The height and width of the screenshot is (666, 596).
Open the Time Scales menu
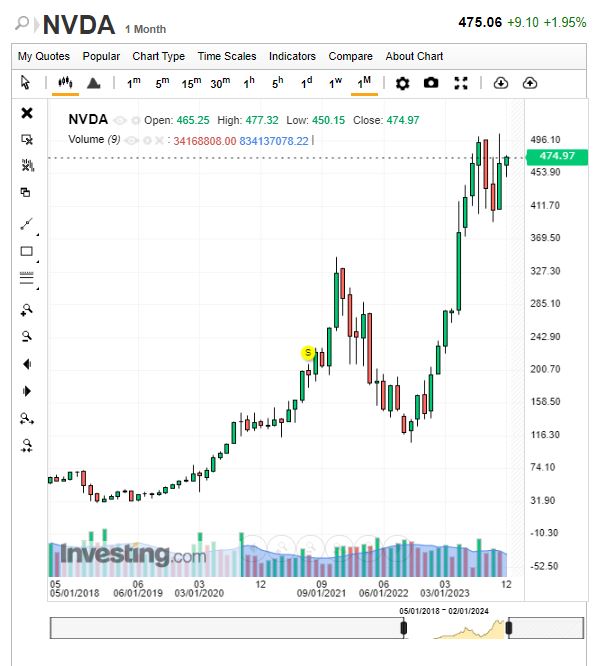click(227, 56)
